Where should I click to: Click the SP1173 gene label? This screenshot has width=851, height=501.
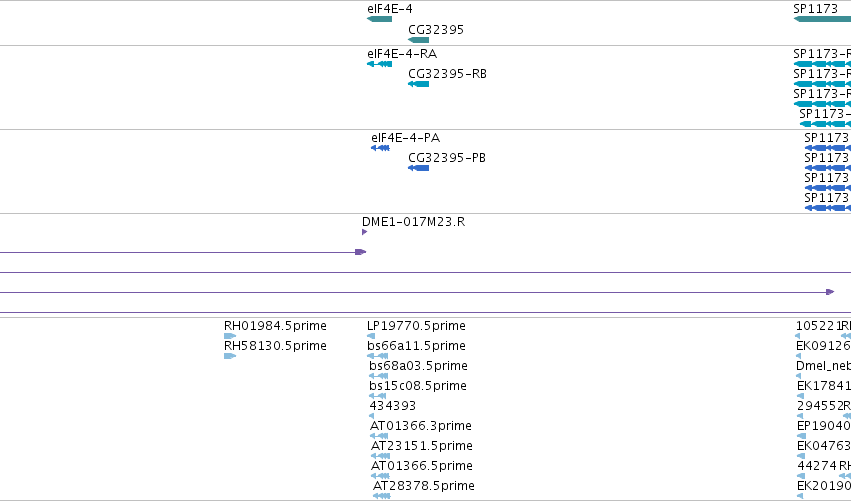(816, 9)
